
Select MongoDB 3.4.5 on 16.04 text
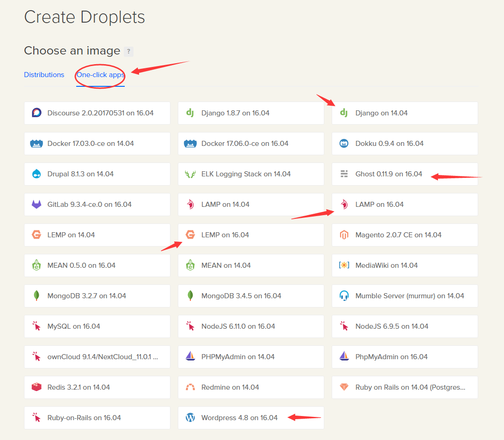241,296
